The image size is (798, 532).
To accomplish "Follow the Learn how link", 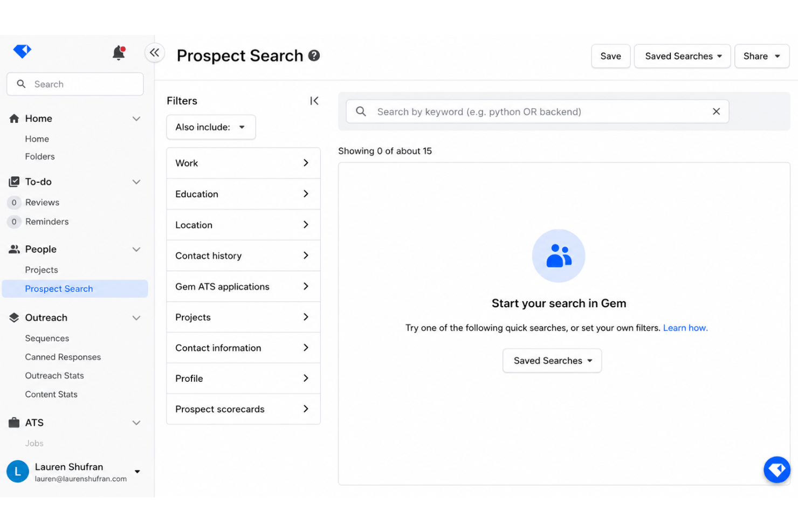I will coord(685,328).
